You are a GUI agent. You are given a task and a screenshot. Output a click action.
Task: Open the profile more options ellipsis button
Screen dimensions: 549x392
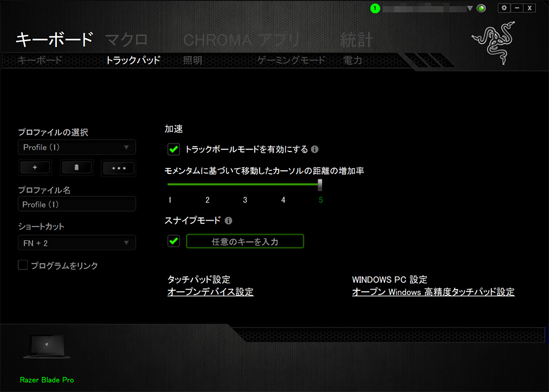click(x=118, y=168)
